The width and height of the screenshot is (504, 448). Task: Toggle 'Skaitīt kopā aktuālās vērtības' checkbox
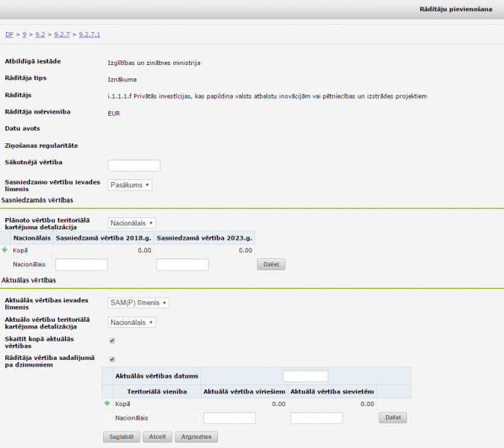[112, 340]
